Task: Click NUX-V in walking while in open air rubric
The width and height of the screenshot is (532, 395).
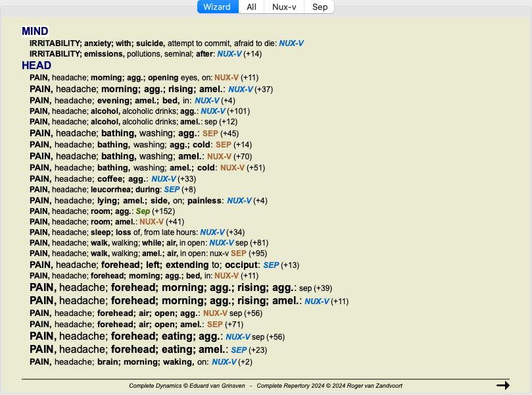Action: (222, 243)
